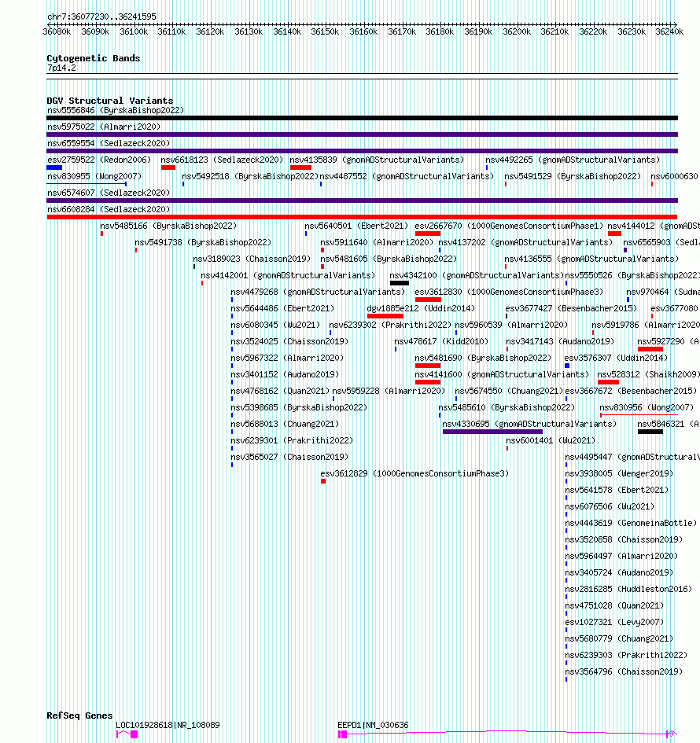Open nsv5485610 (ByrskaBishop2022) variant
The width and height of the screenshot is (700, 743).
click(x=507, y=408)
